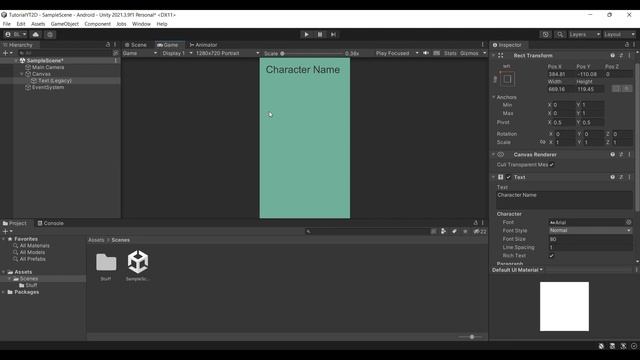Open the Window menu

[141, 24]
